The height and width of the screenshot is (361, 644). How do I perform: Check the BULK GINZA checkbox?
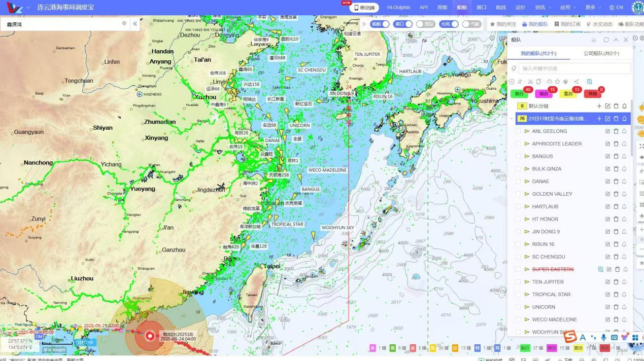click(518, 169)
